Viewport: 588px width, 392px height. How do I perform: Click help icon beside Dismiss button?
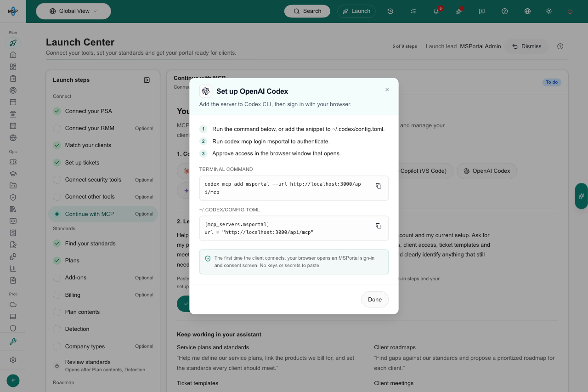[x=560, y=46]
